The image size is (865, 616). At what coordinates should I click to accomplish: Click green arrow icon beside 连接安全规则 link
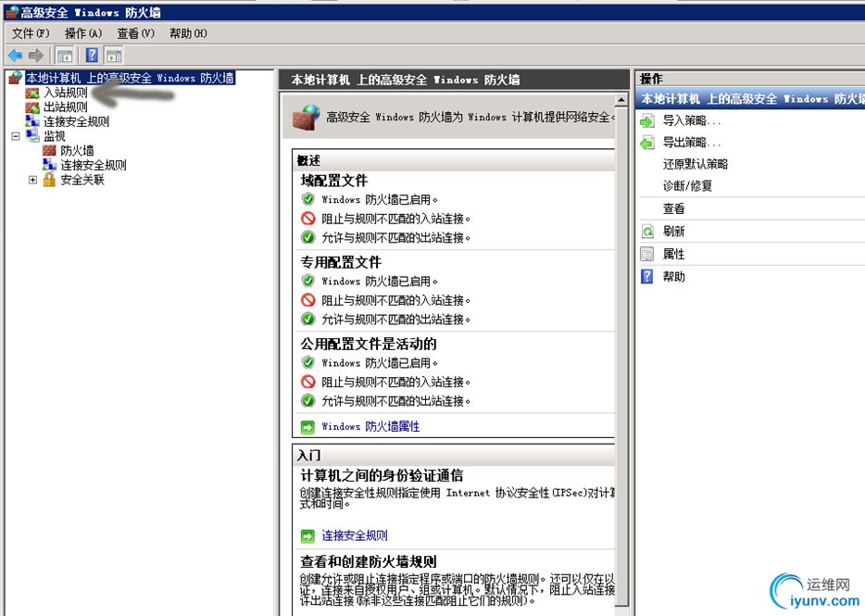pos(307,536)
